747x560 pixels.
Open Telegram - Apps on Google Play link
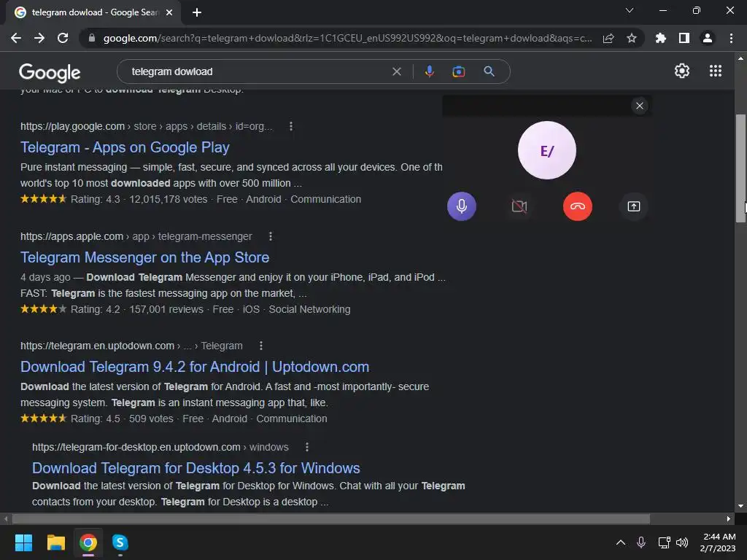125,147
